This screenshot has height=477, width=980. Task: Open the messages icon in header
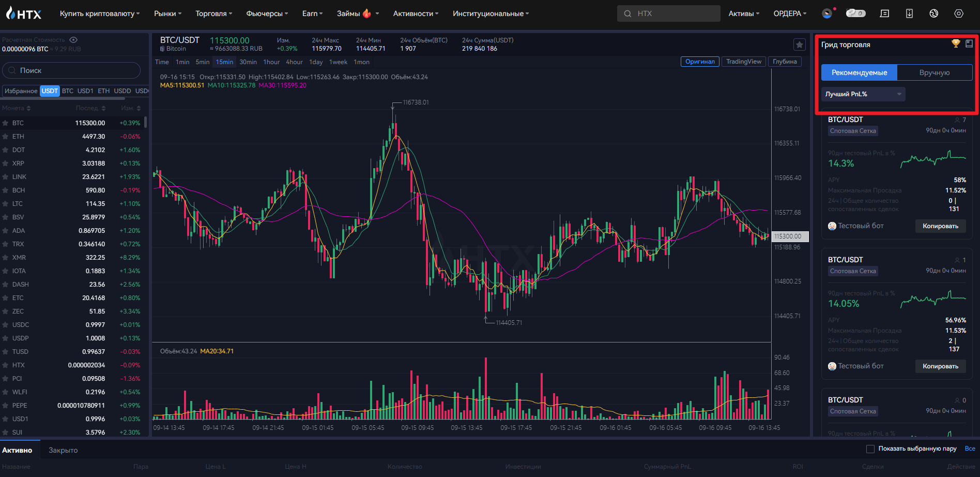[884, 13]
